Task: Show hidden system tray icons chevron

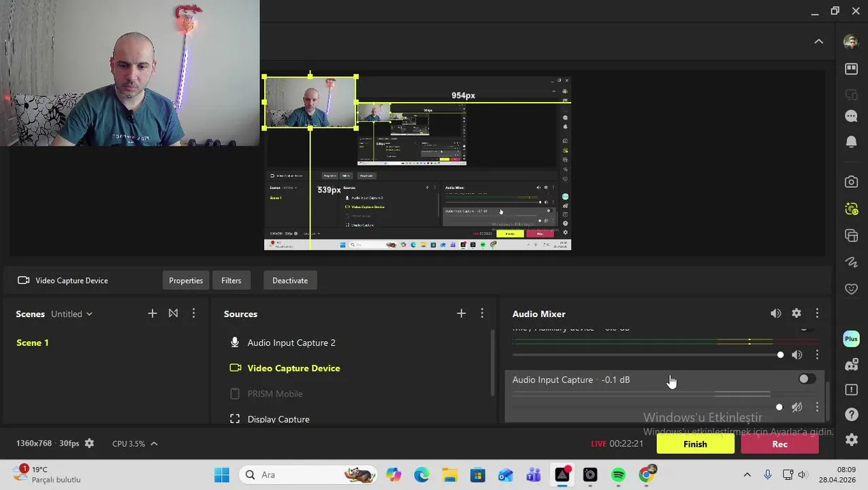Action: [x=747, y=474]
